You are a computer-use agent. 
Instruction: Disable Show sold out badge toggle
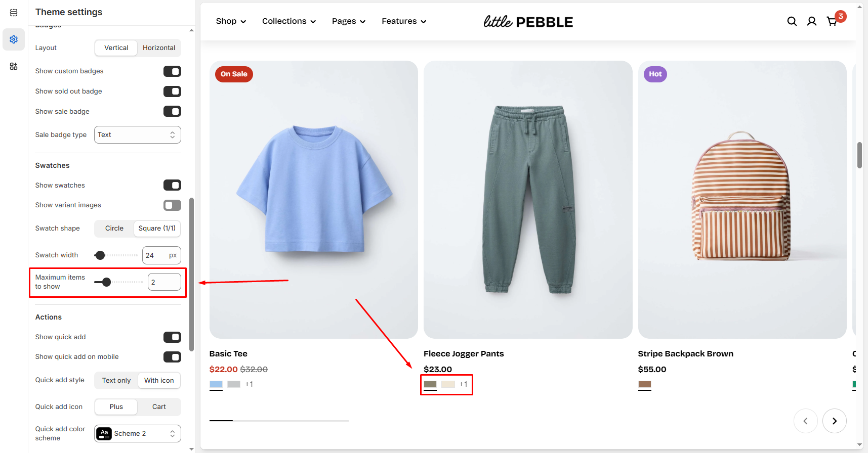[x=172, y=92]
